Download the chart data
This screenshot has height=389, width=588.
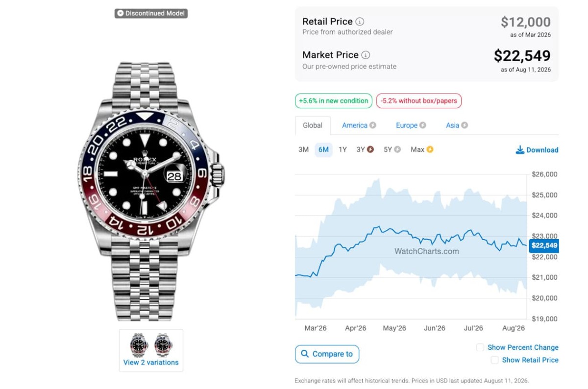(x=537, y=150)
